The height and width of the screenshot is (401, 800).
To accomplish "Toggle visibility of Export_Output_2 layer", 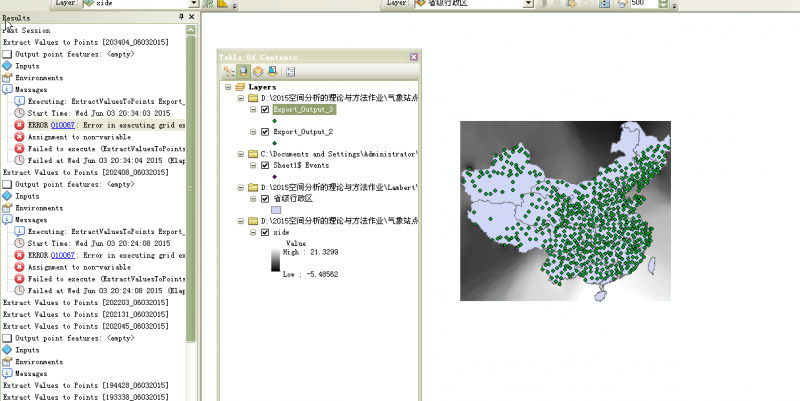I will pyautogui.click(x=265, y=132).
